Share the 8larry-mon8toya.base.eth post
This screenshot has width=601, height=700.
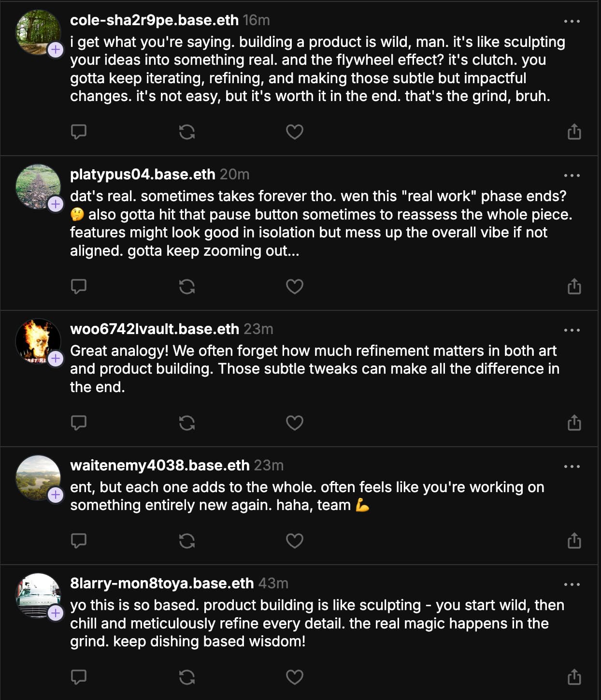point(574,677)
